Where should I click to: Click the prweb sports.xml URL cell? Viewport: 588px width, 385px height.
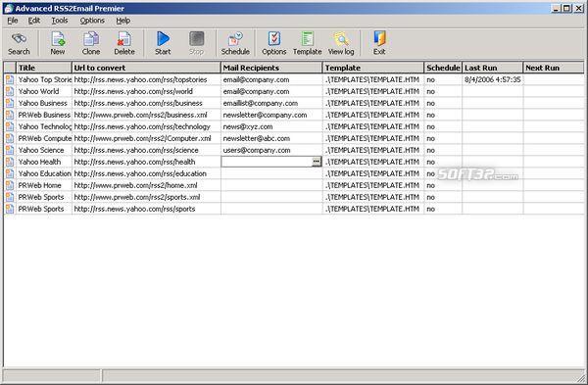click(146, 197)
